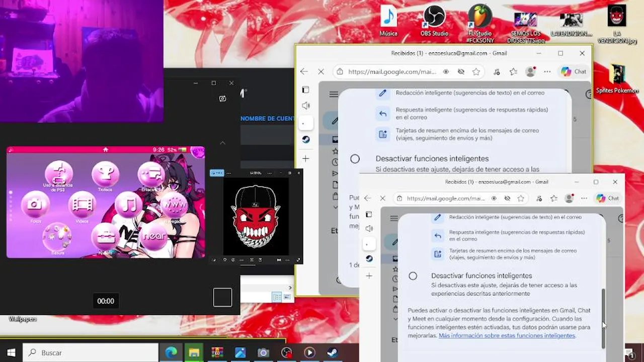This screenshot has height=362, width=644.
Task: Click the Buscar taskbar search box
Action: pyautogui.click(x=91, y=352)
